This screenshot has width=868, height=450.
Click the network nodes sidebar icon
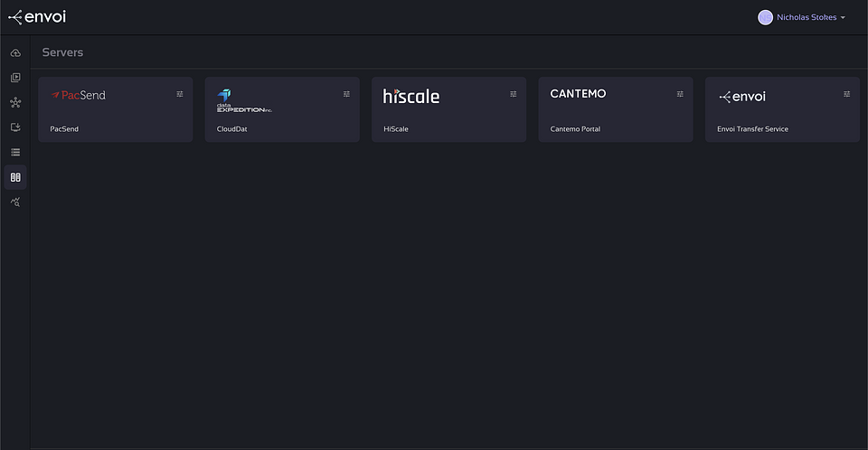point(15,103)
